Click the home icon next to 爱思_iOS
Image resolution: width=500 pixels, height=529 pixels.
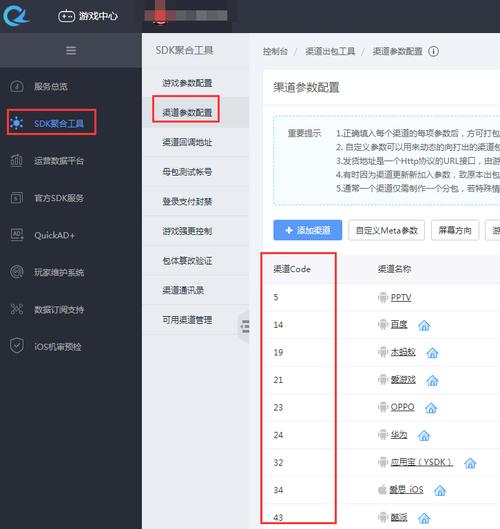[440, 491]
